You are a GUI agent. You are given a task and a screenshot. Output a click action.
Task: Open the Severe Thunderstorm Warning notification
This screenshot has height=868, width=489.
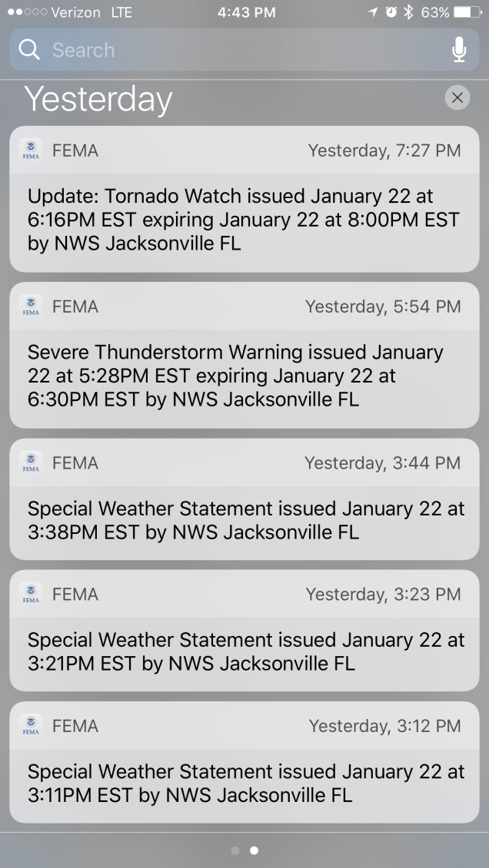click(244, 376)
